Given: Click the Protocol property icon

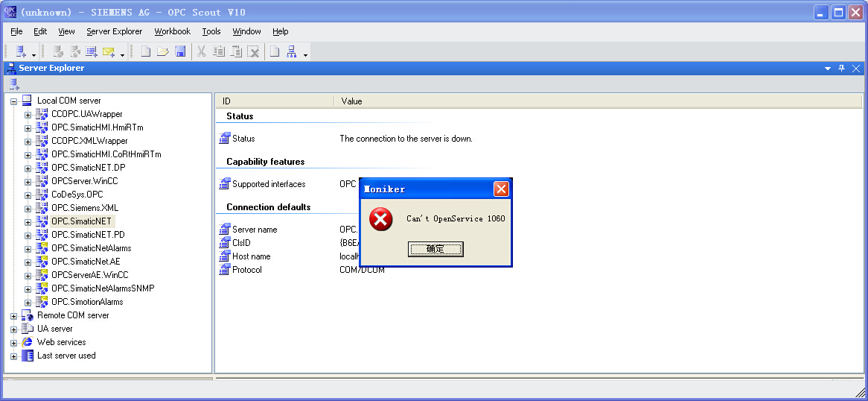Looking at the screenshot, I should point(224,270).
